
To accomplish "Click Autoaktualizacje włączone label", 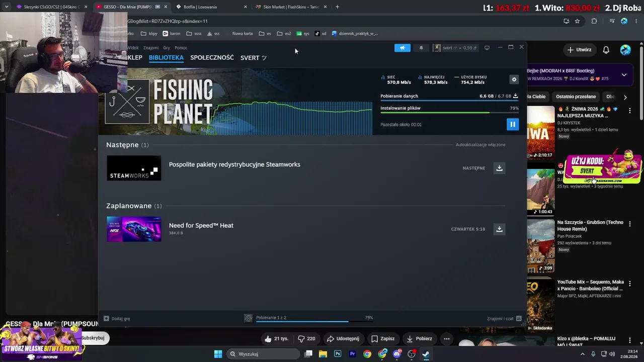I will click(x=480, y=145).
